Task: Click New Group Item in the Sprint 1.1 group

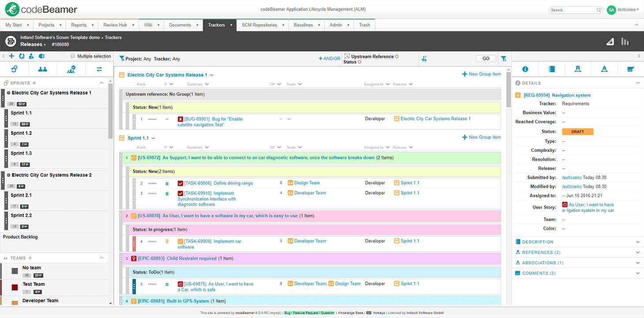Action: click(481, 137)
